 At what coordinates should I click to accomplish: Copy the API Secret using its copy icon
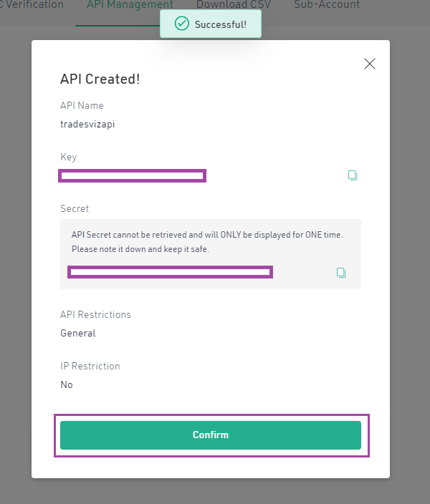point(341,273)
